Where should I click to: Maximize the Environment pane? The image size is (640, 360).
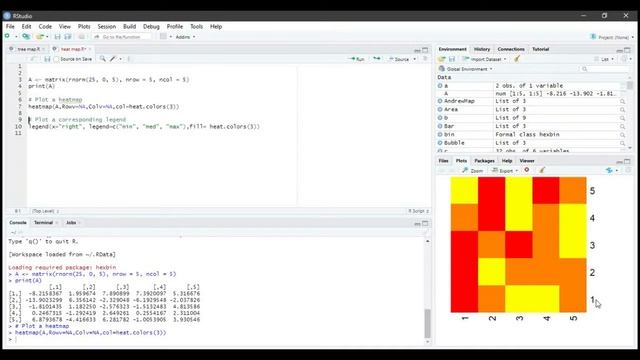627,50
